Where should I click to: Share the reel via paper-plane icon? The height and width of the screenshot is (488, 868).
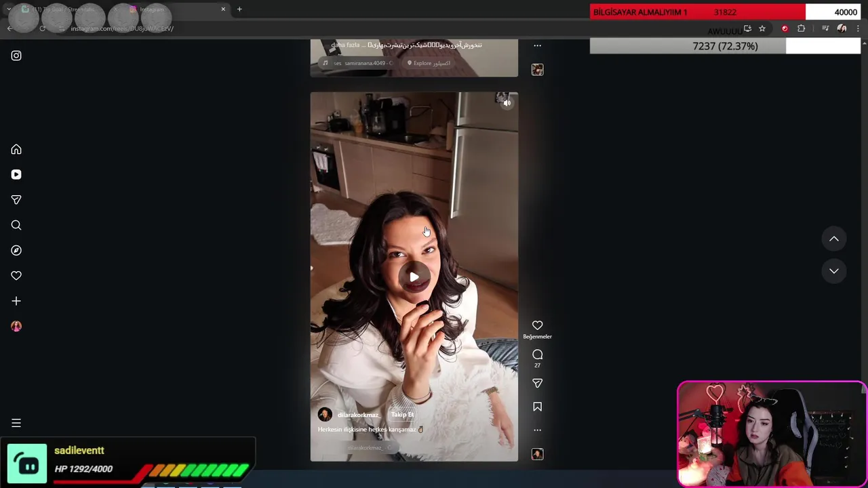(537, 384)
